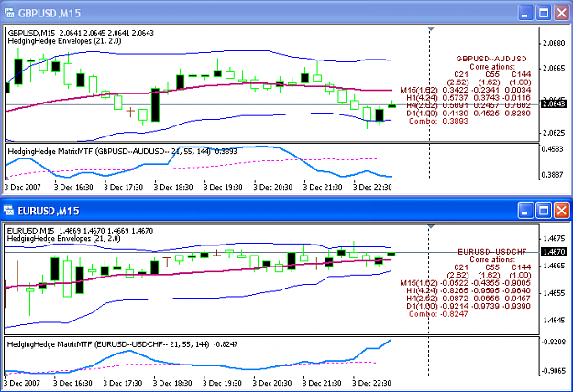Click the HedgingHedge MatrixMTF GBPUSD--AUDUSD indicator label
This screenshot has height=392, width=573.
coord(122,151)
